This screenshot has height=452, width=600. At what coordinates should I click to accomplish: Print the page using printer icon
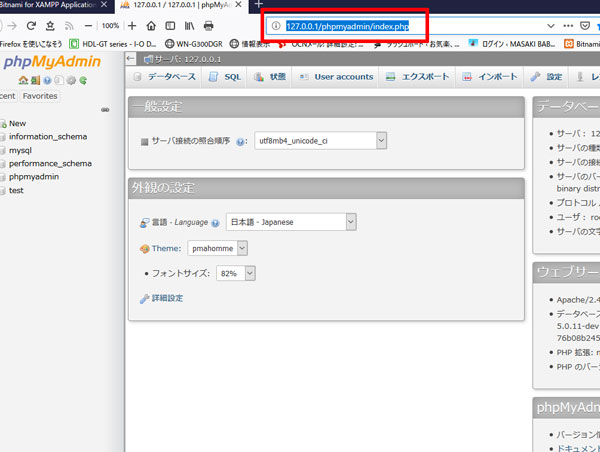(208, 26)
